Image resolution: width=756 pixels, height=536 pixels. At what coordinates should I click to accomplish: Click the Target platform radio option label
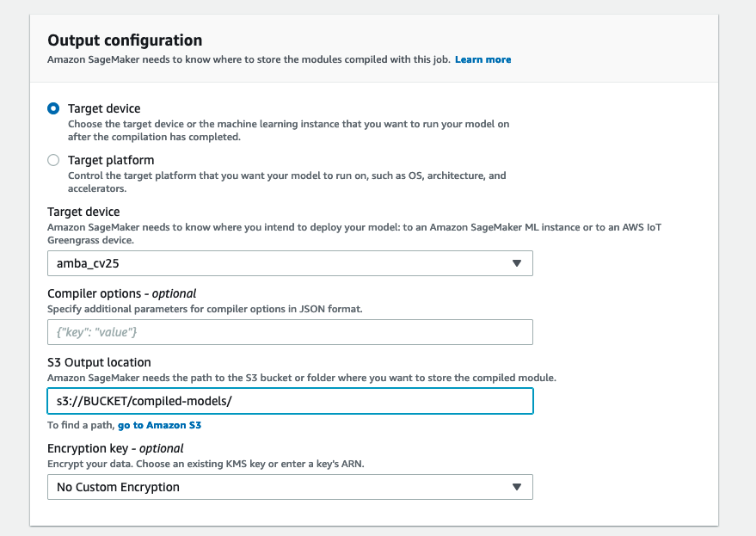pyautogui.click(x=111, y=160)
